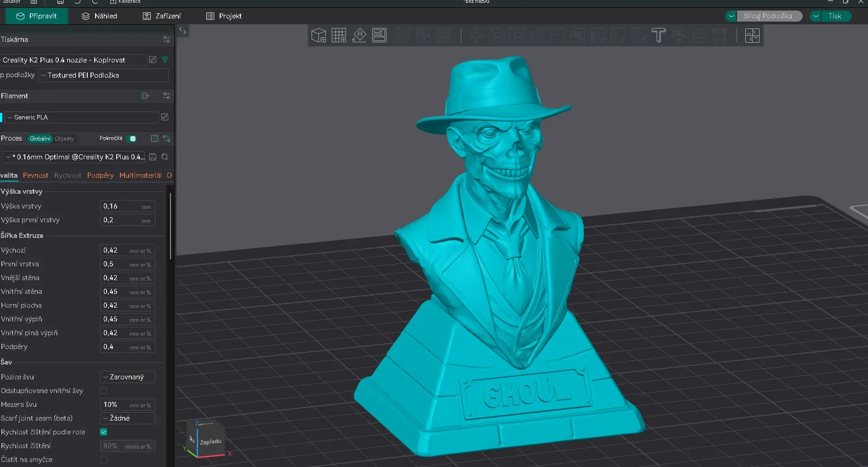Select the Rychlost settings tab

coord(68,175)
